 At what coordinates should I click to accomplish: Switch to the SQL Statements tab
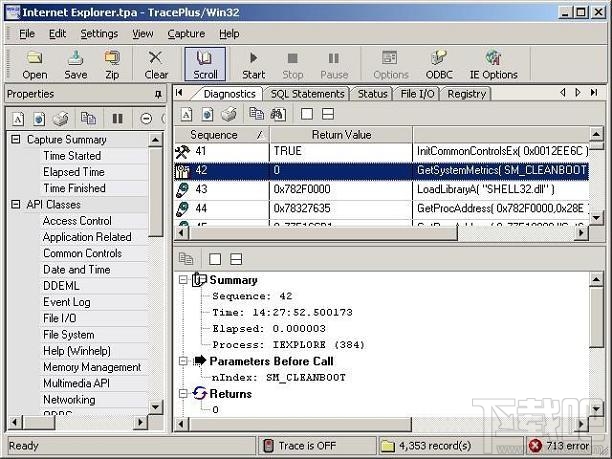pyautogui.click(x=307, y=94)
